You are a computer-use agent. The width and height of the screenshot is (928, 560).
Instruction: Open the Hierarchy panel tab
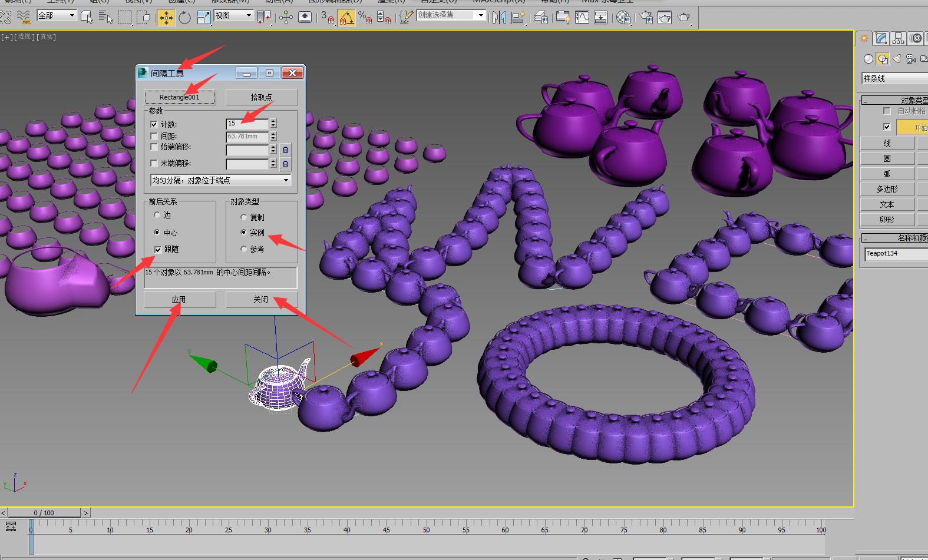click(898, 39)
